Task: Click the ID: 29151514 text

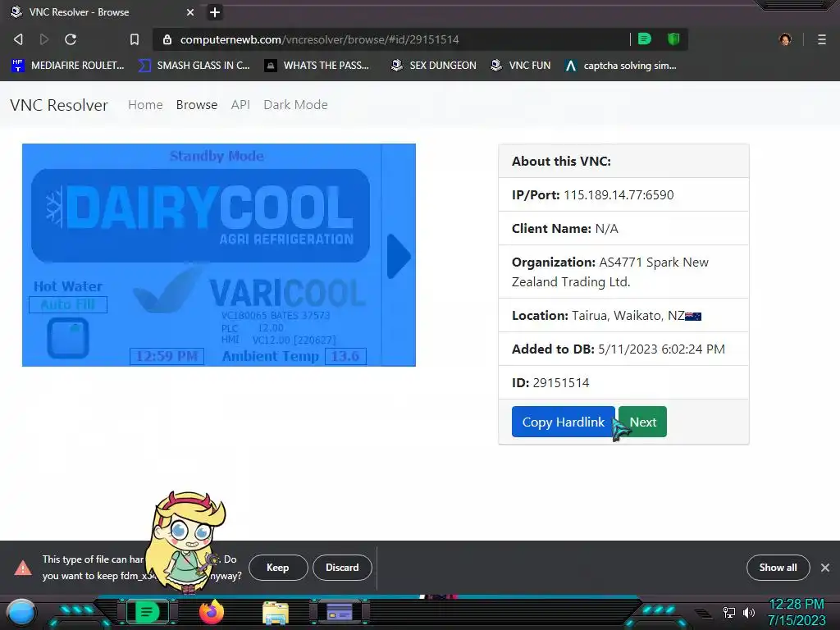Action: (x=550, y=382)
